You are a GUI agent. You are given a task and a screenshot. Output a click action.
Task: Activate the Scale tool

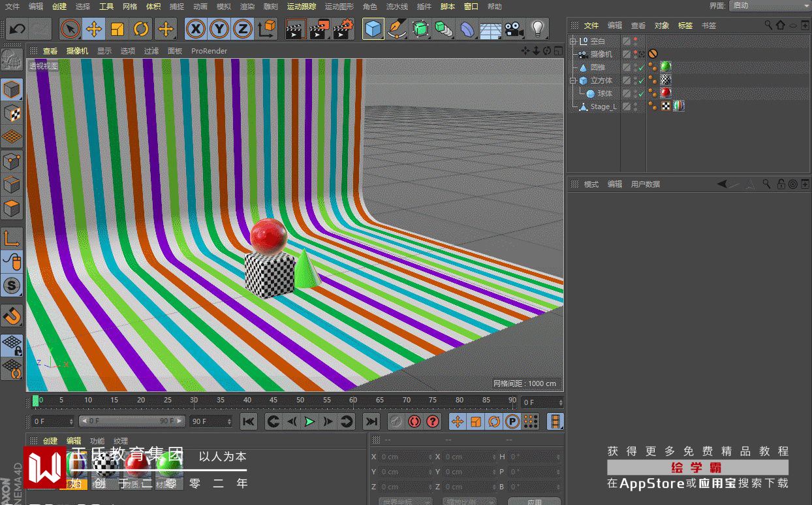point(117,29)
